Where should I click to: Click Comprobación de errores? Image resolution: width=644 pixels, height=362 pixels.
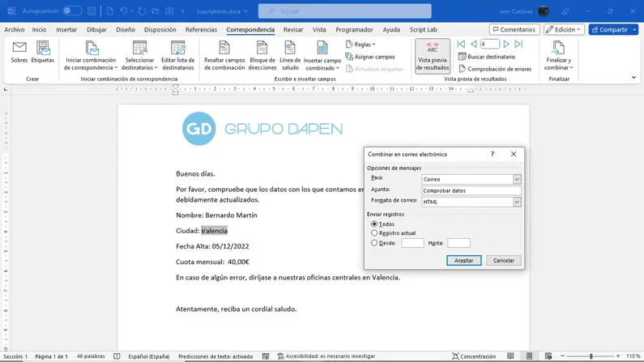coord(495,69)
